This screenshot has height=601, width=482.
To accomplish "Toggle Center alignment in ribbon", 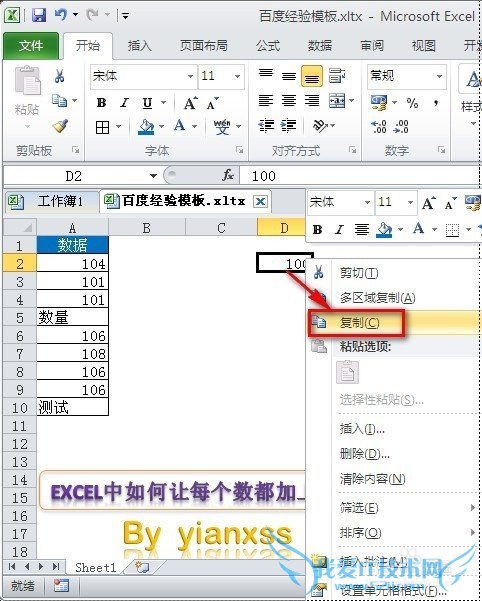I will pos(289,101).
